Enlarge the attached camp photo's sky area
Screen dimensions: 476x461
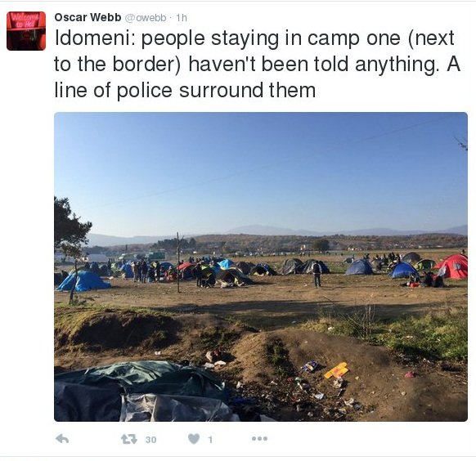pyautogui.click(x=260, y=170)
